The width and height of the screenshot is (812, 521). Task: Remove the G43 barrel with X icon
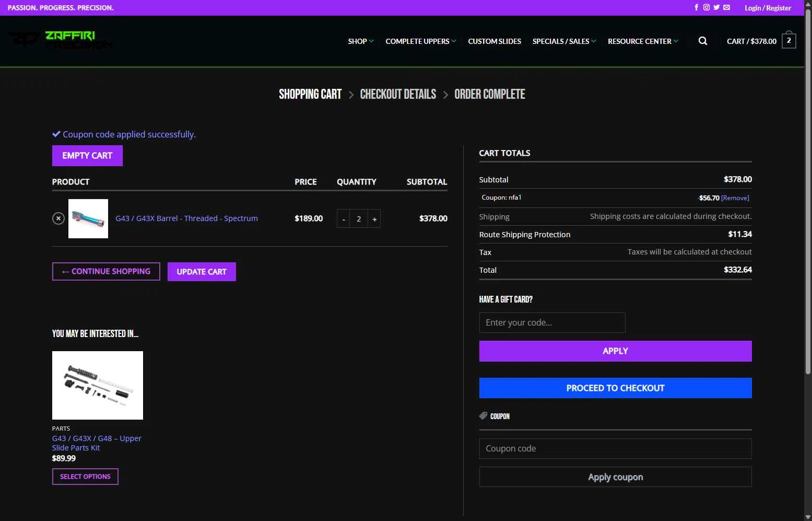click(x=58, y=218)
